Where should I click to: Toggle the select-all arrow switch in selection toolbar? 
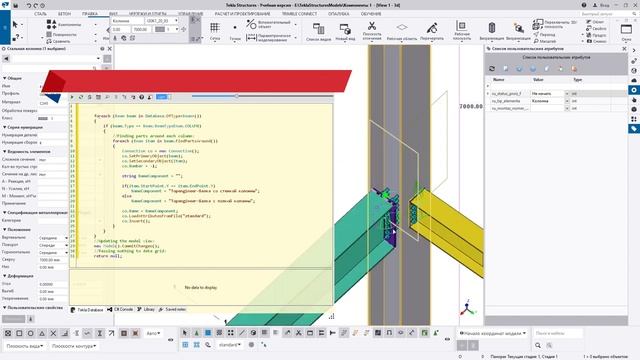(x=185, y=333)
